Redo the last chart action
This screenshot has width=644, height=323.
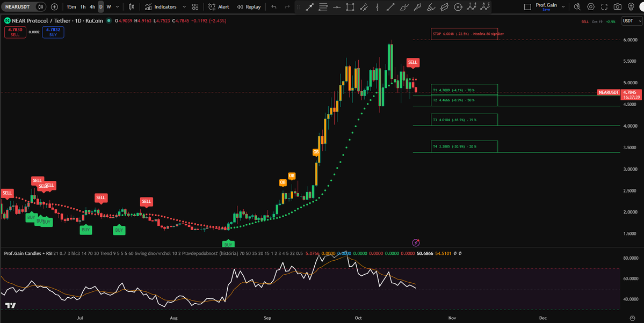pos(287,7)
